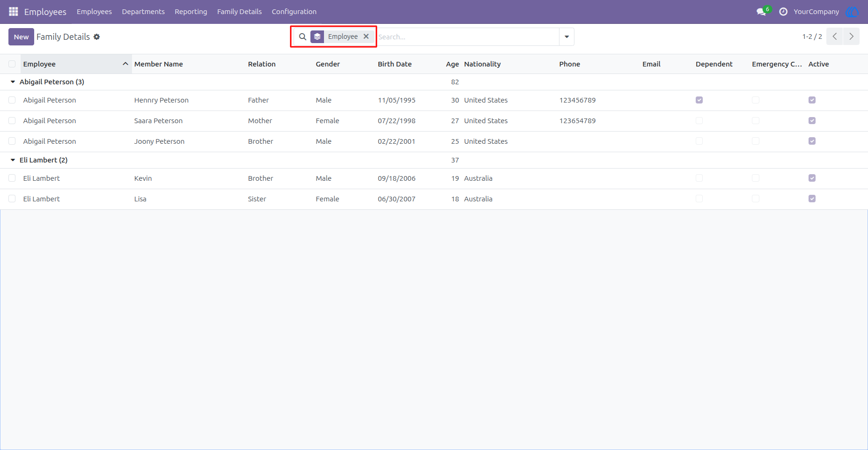
Task: Click the New button
Action: tap(21, 37)
